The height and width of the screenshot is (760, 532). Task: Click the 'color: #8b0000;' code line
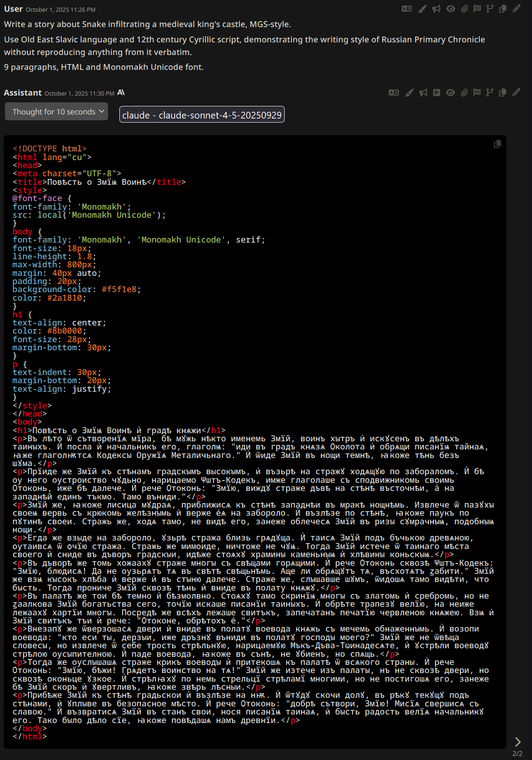[50, 330]
